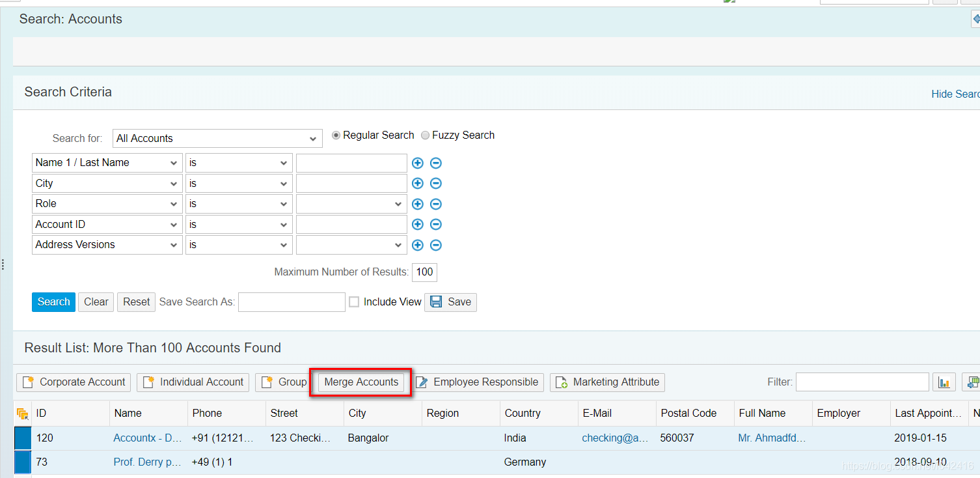Open the checking@a... e-mail link

(616, 438)
